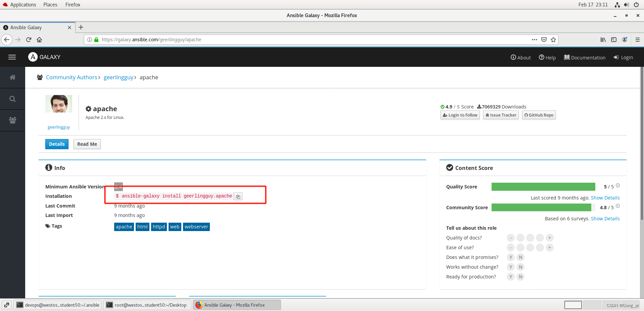644x311 pixels.
Task: Click the apache tag
Action: pyautogui.click(x=124, y=227)
